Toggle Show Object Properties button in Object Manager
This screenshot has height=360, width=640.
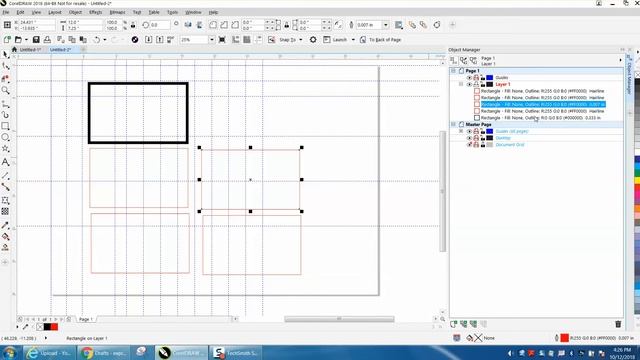click(x=453, y=61)
